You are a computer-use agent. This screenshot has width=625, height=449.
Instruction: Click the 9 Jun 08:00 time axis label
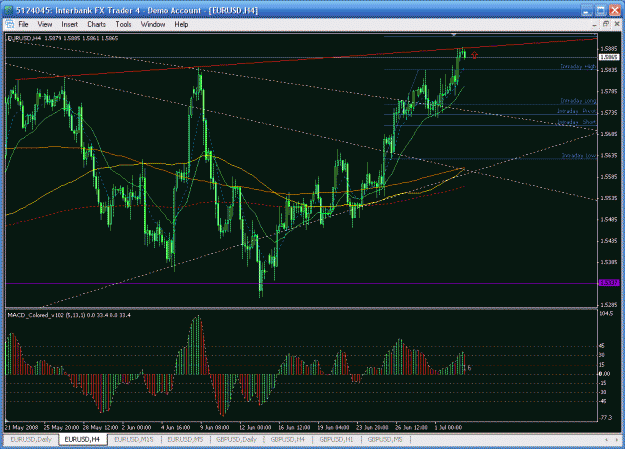(x=215, y=427)
